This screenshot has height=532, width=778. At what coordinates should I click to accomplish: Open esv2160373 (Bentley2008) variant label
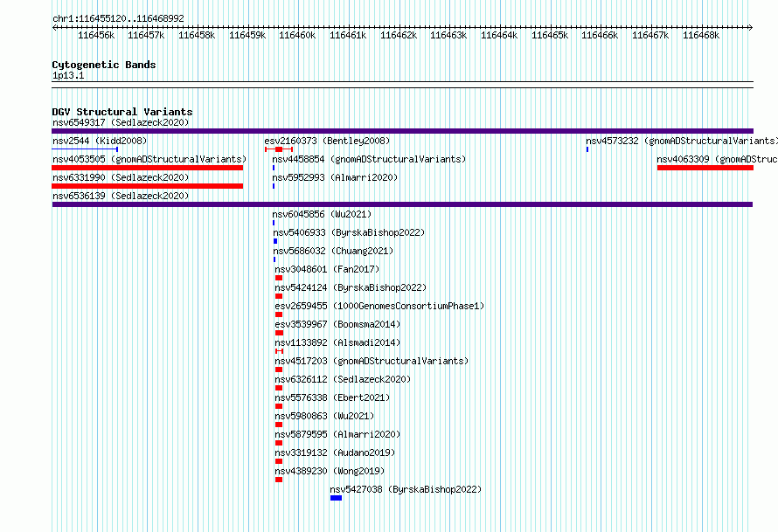(327, 141)
